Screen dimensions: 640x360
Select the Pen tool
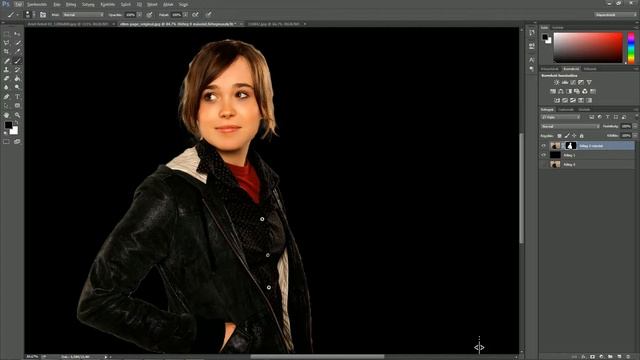[6, 97]
